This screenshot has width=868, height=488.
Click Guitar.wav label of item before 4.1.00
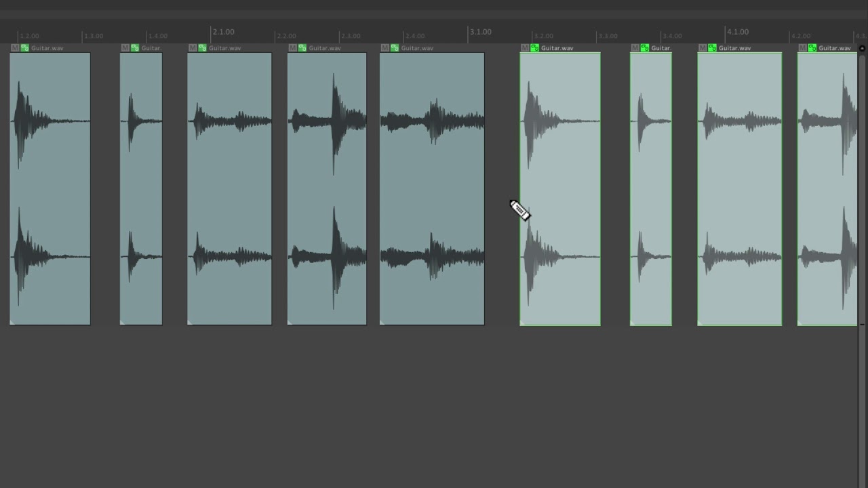[x=734, y=48]
